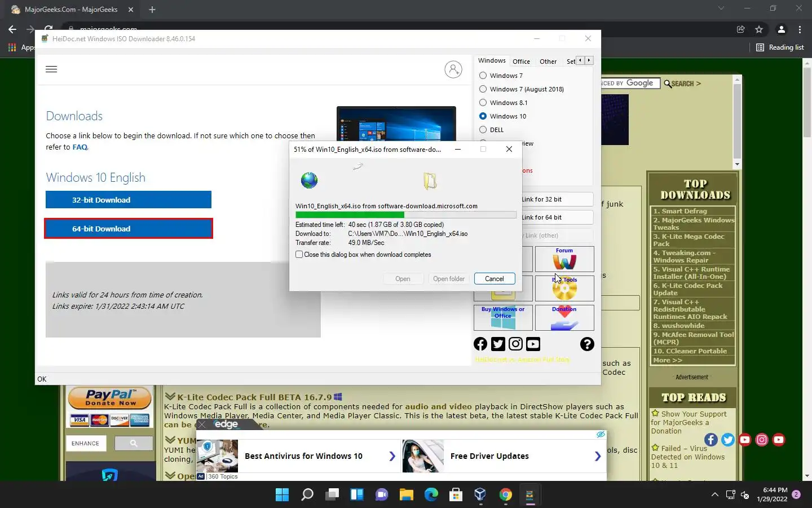Image resolution: width=812 pixels, height=508 pixels.
Task: Switch to the Office tab
Action: [x=521, y=62]
